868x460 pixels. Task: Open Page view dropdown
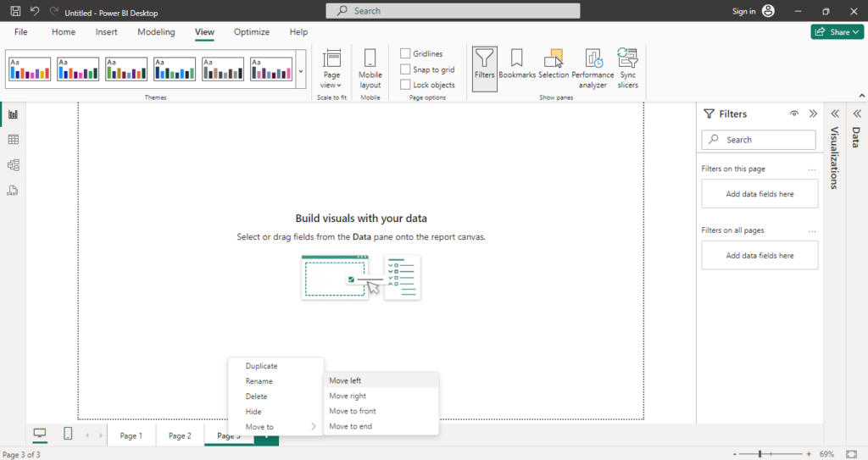tap(331, 69)
